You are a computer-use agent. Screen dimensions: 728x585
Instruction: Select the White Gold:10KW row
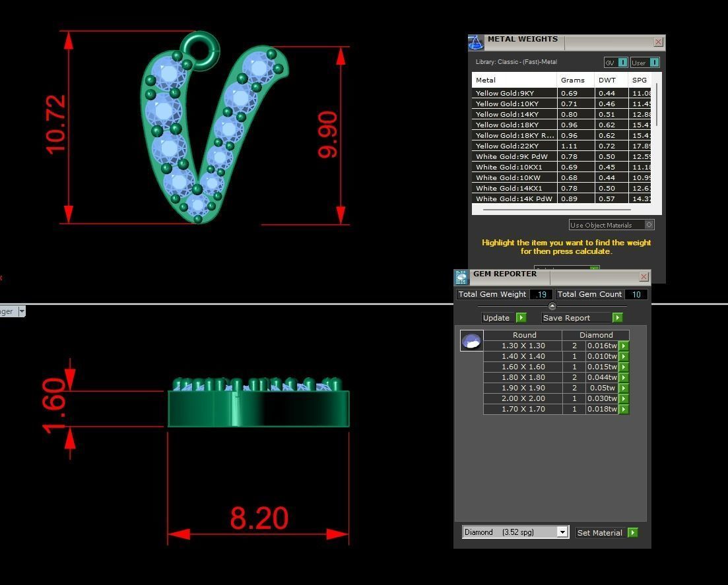point(561,177)
